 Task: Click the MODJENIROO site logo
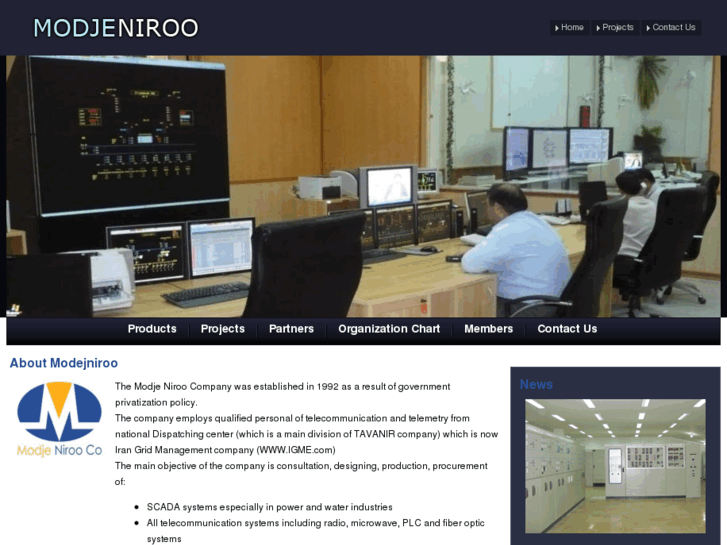(116, 28)
